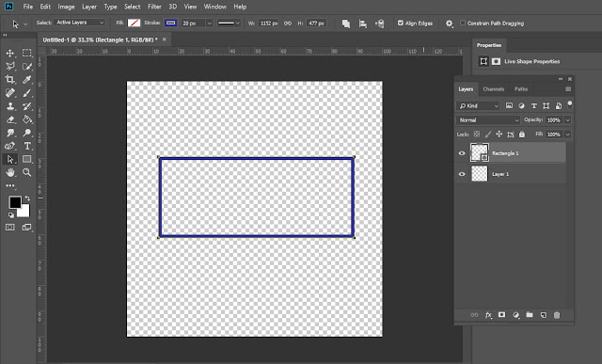Open the Filter menu
This screenshot has width=602, height=364.
coord(154,7)
